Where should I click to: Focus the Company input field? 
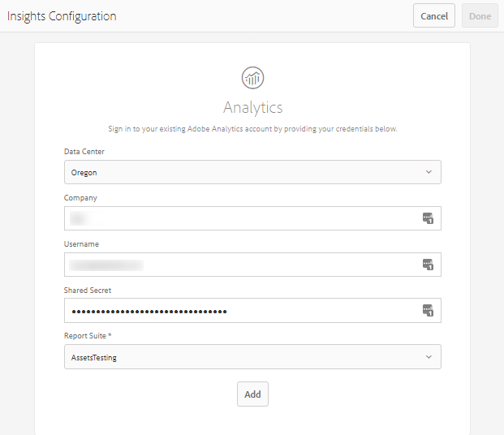(x=243, y=218)
